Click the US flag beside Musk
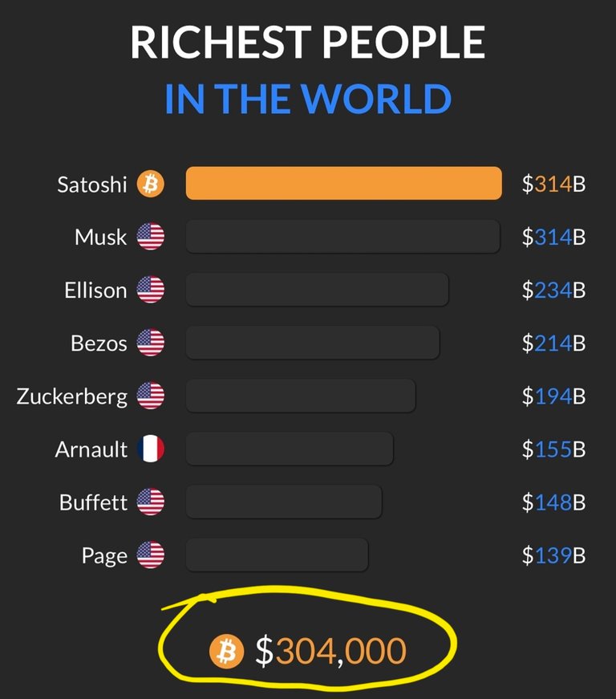 point(151,236)
